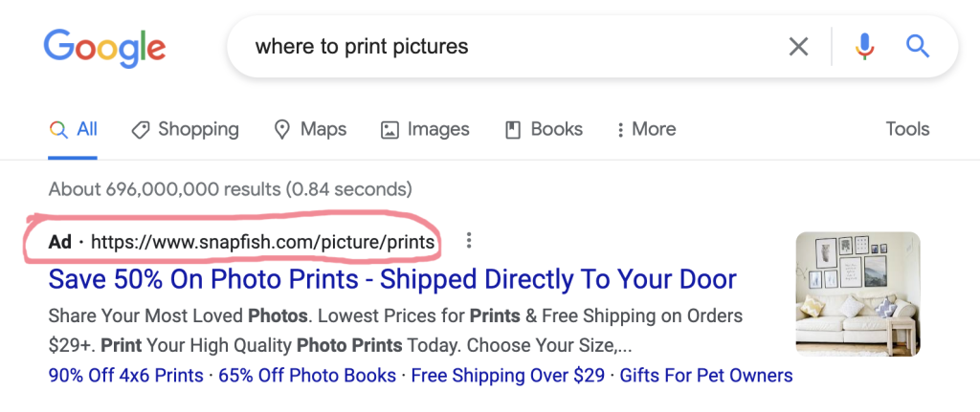Switch to the Shopping tab
The height and width of the screenshot is (412, 980).
pyautogui.click(x=197, y=129)
